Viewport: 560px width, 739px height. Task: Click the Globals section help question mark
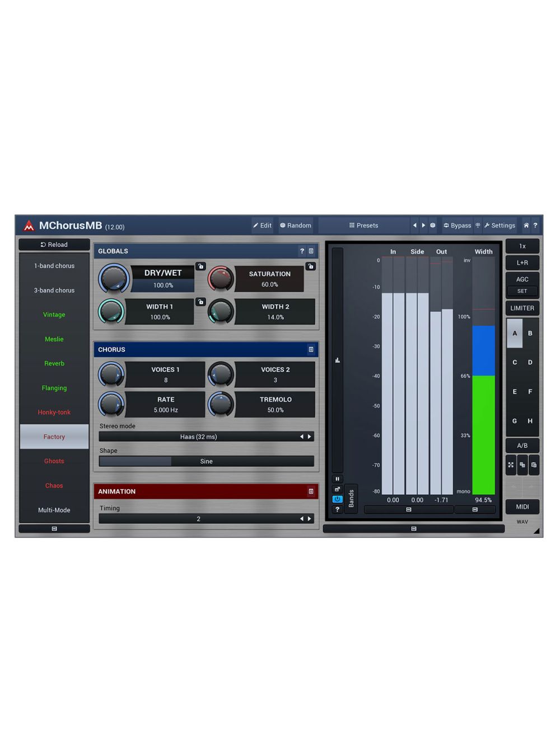point(302,251)
